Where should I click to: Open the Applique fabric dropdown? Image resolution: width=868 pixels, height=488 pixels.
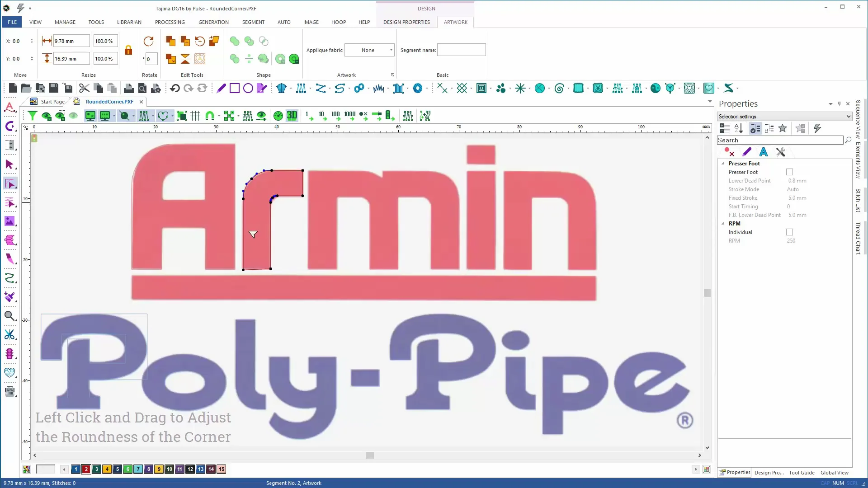(x=391, y=50)
